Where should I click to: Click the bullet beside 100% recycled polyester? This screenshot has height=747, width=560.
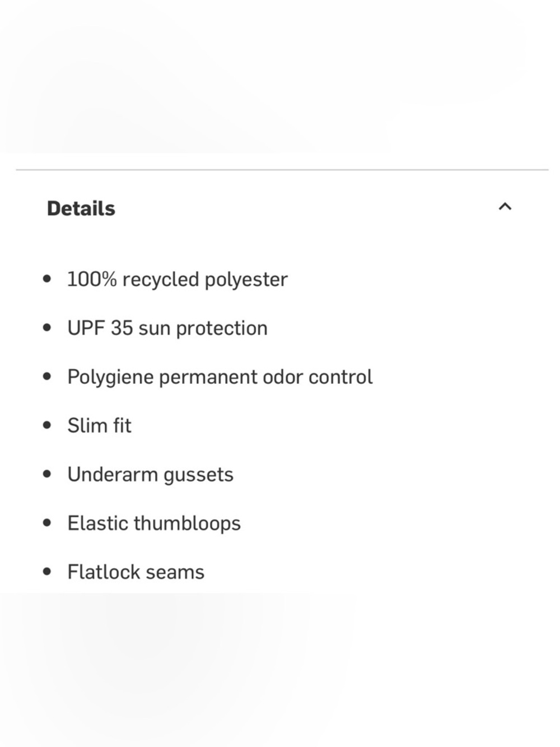point(47,279)
